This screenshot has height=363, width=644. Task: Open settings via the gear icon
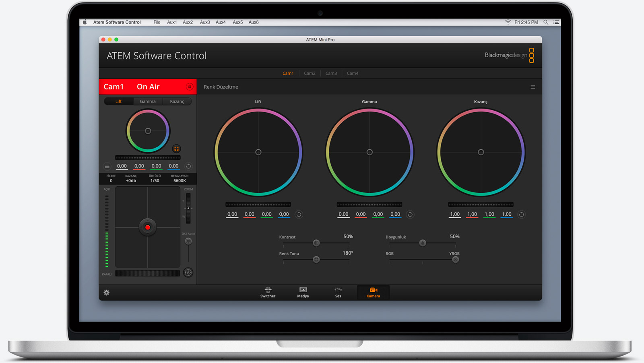point(106,293)
